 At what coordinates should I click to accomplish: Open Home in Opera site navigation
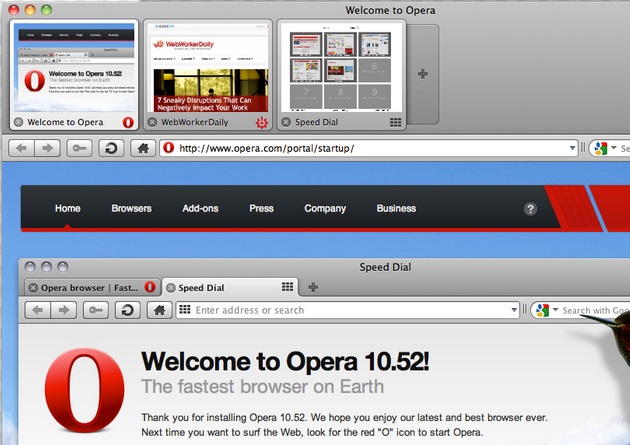(x=68, y=208)
